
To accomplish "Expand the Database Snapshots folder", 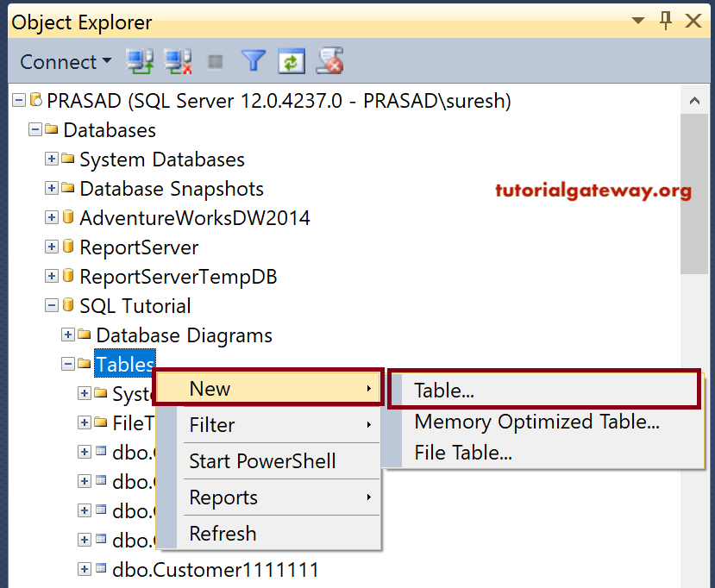I will pos(52,188).
